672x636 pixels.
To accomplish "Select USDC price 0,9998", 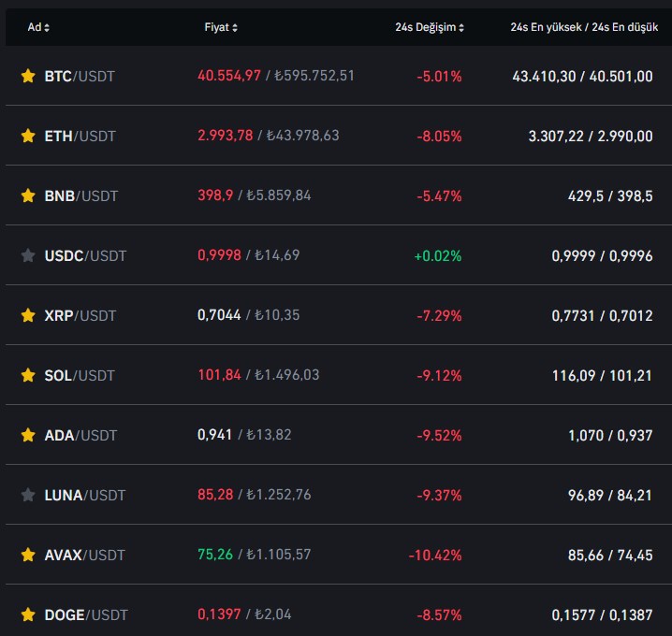I will coord(219,255).
